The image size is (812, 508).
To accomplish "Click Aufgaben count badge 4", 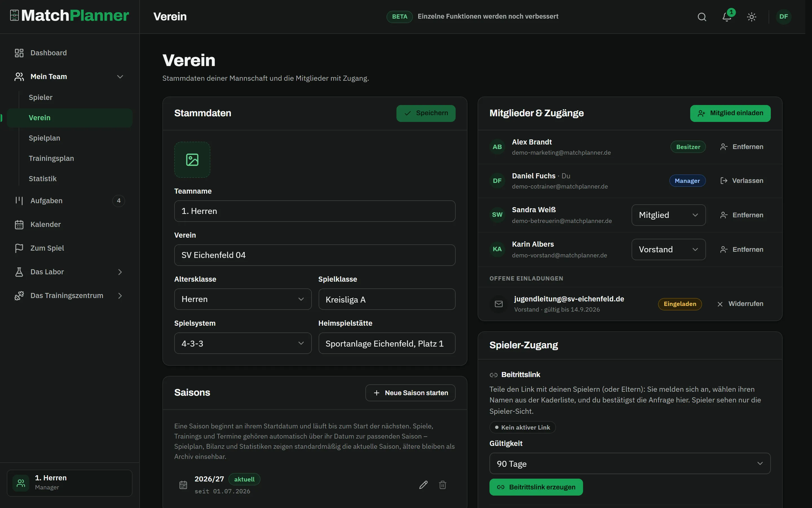I will [118, 201].
